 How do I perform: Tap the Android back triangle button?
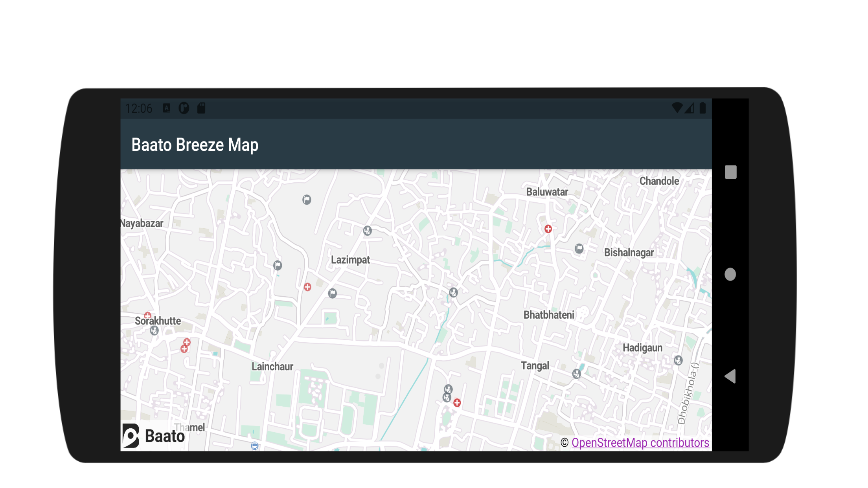[x=730, y=376]
